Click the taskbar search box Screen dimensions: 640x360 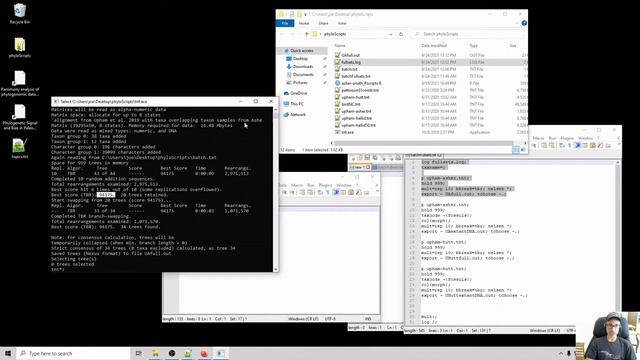[73, 353]
